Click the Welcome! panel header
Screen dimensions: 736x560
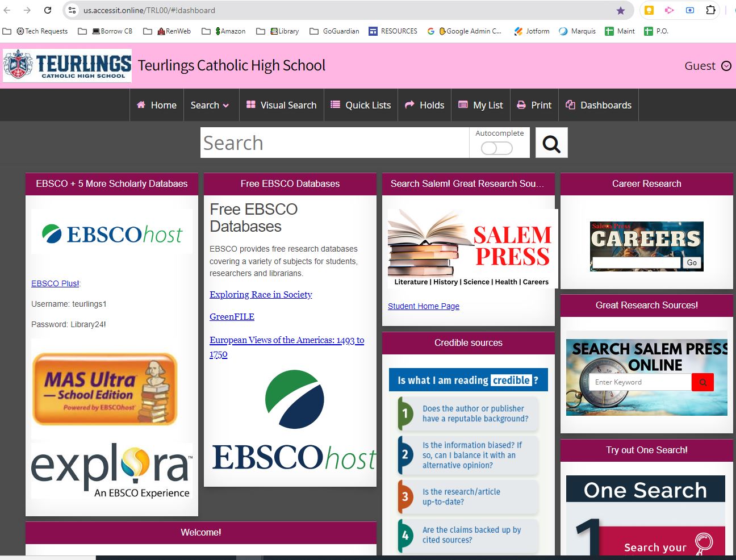(x=201, y=533)
